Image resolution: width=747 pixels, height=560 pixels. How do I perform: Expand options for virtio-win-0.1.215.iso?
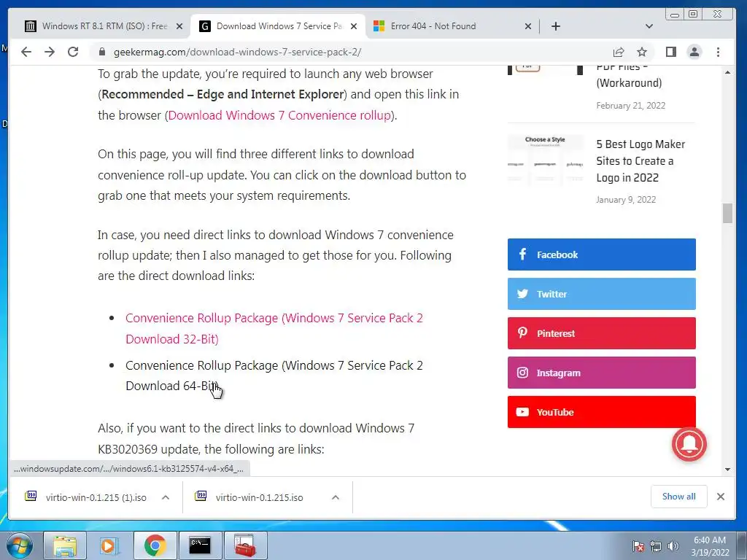[336, 497]
